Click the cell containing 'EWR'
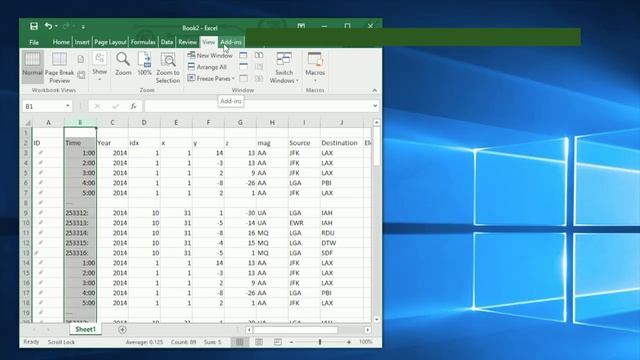The height and width of the screenshot is (360, 640). coord(304,223)
